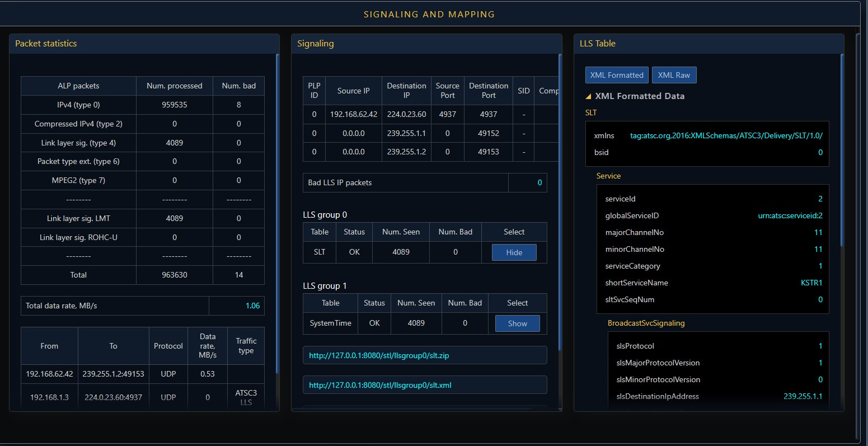Click the Total data rate value 1.06
Image resolution: width=868 pixels, height=446 pixels.
(x=253, y=306)
